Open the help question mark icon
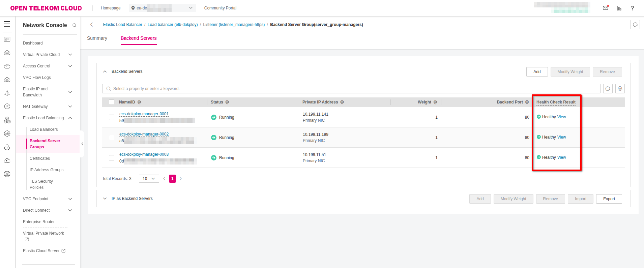The image size is (644, 268). [632, 8]
